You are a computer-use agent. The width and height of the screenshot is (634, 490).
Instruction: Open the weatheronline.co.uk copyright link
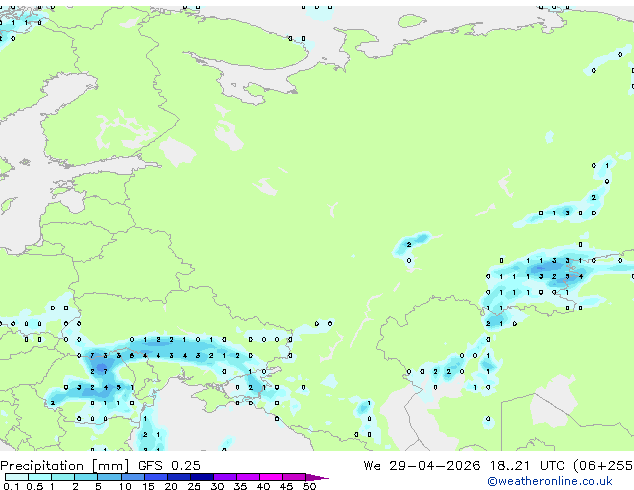550,481
